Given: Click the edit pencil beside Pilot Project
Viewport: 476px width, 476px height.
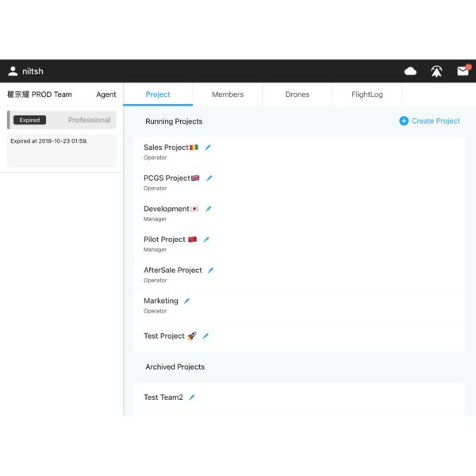Looking at the screenshot, I should pyautogui.click(x=206, y=240).
